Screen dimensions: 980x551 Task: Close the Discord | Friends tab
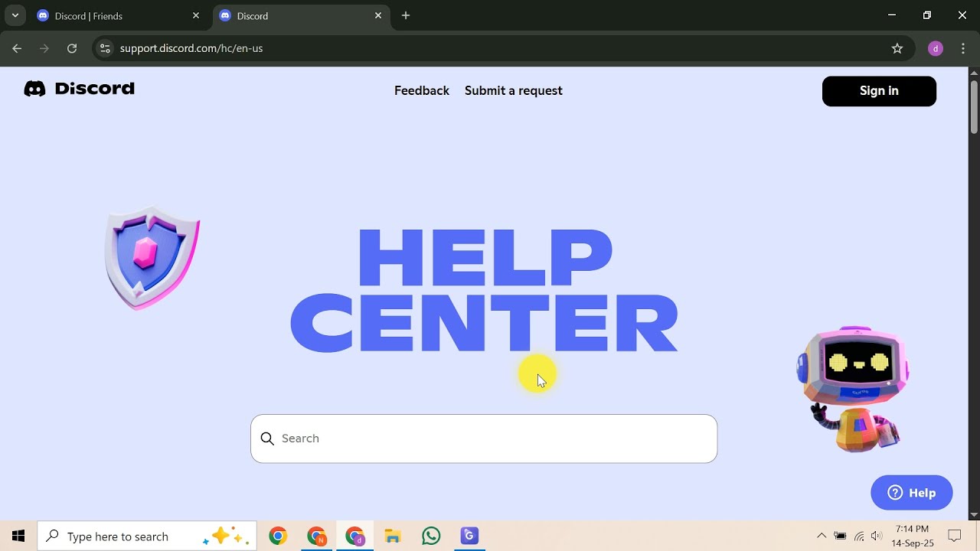pyautogui.click(x=196, y=15)
